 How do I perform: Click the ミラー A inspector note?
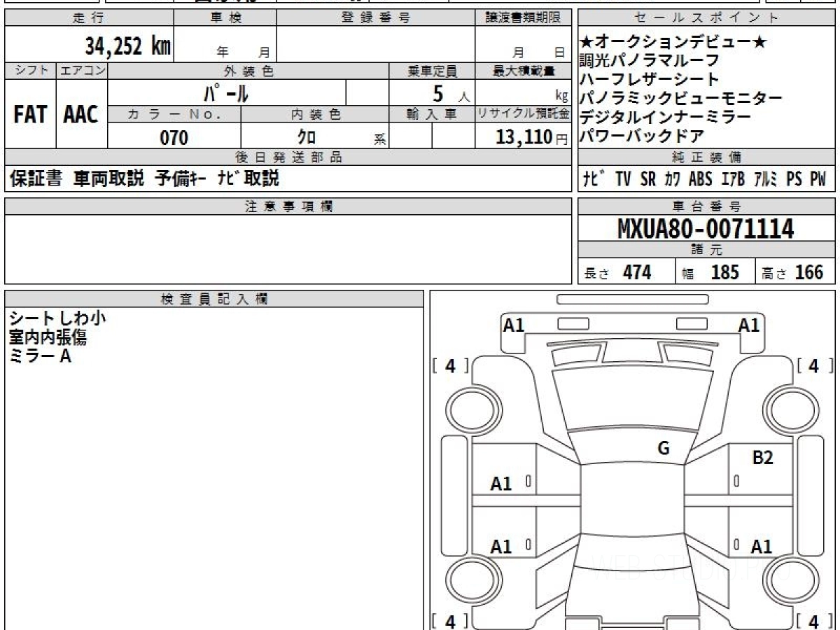[41, 356]
